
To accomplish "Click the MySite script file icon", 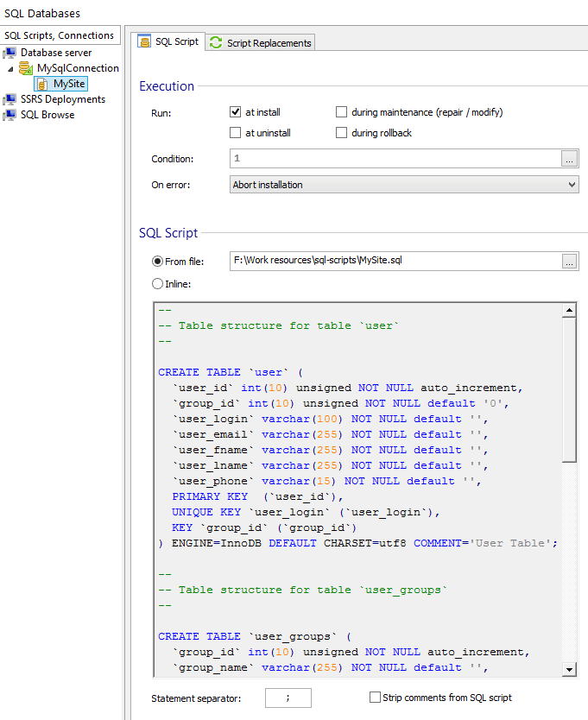I will coord(42,84).
